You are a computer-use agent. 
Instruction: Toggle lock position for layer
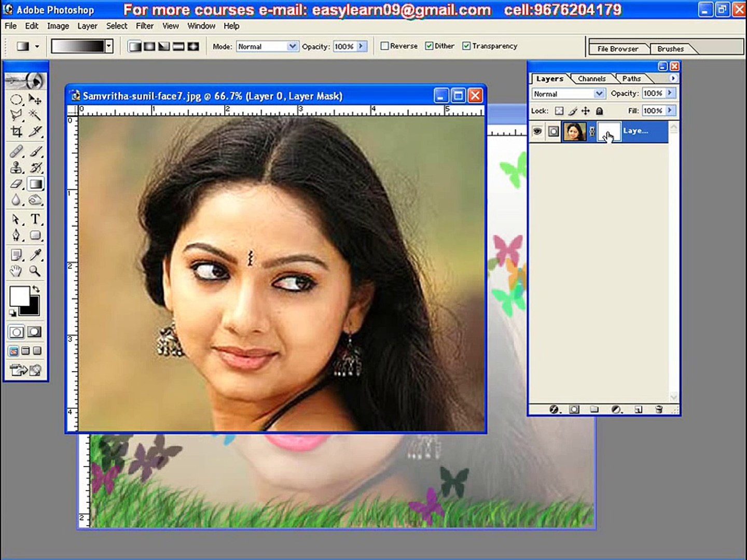pos(586,111)
